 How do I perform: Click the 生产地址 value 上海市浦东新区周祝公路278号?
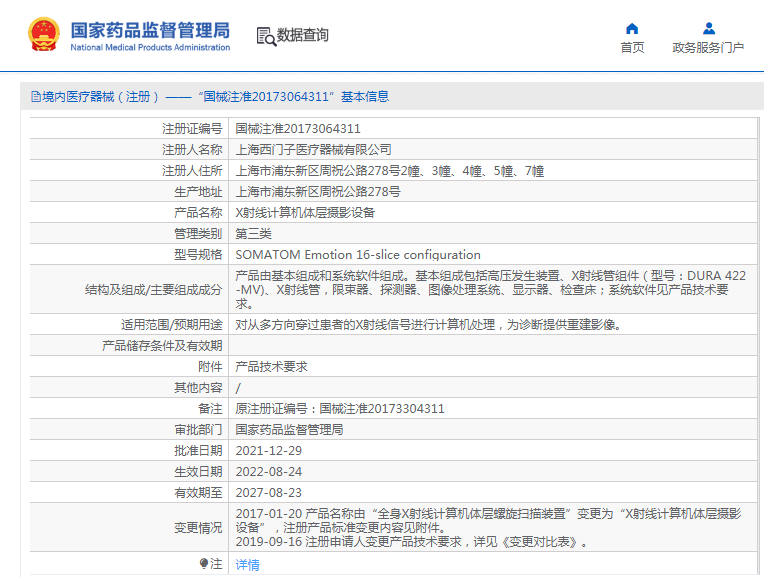click(x=318, y=192)
